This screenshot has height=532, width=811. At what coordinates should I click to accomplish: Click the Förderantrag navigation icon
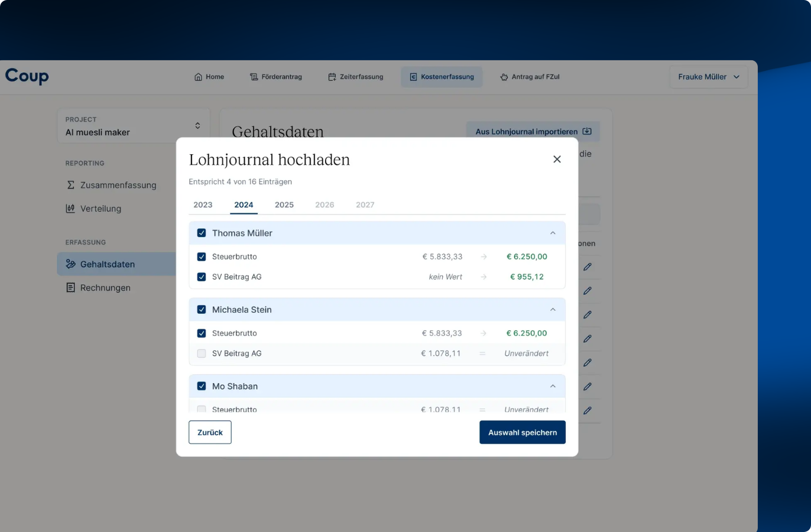tap(254, 77)
